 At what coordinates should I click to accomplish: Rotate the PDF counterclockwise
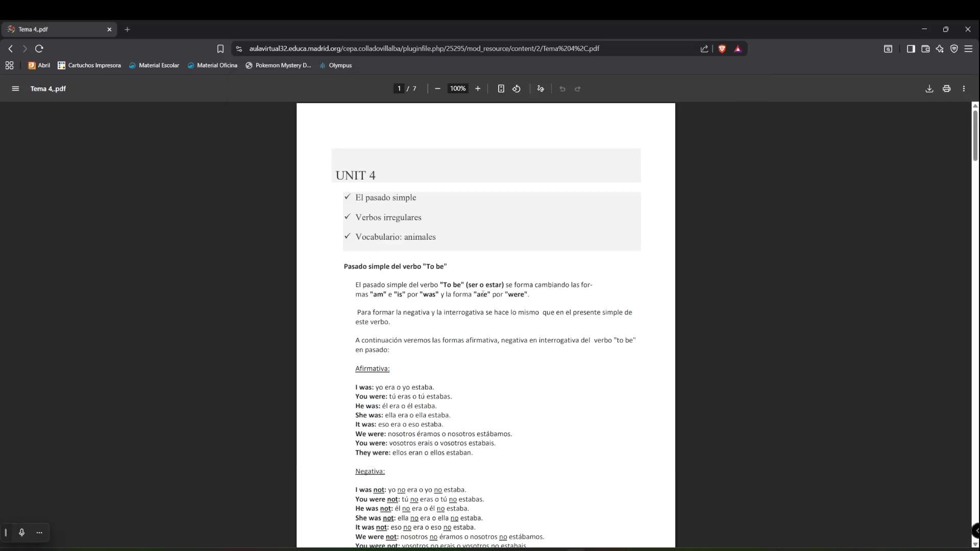tap(517, 89)
